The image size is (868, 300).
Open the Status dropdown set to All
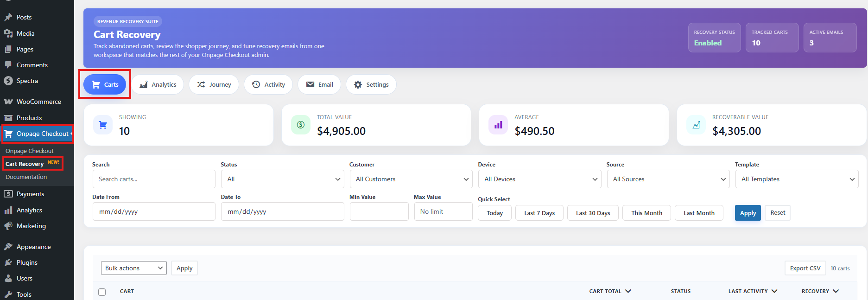pos(283,179)
